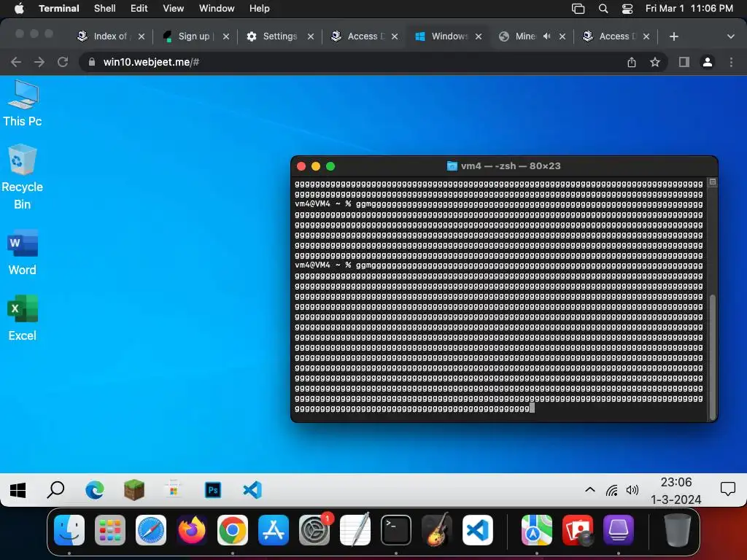Open This Pc desktop icon
The height and width of the screenshot is (560, 747).
coord(23,103)
